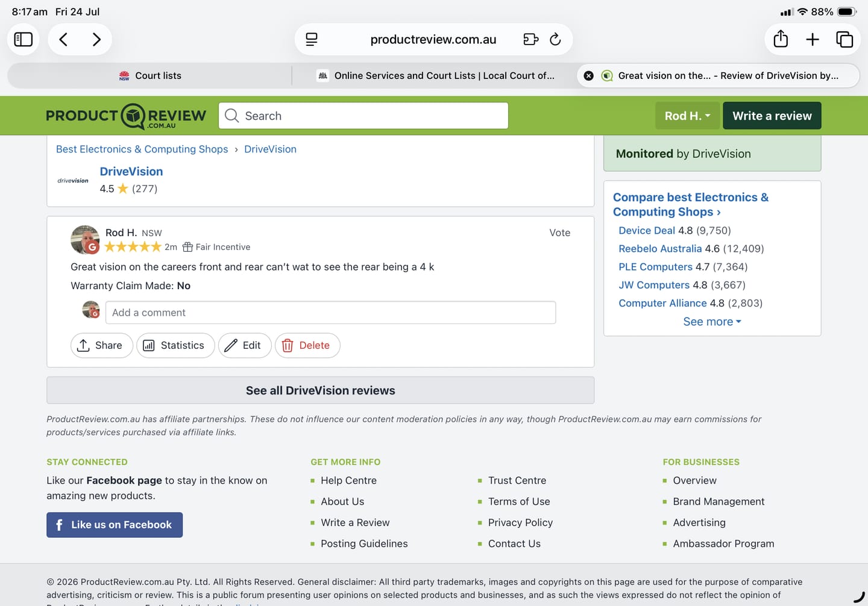Go back with the browser back arrow

[63, 39]
